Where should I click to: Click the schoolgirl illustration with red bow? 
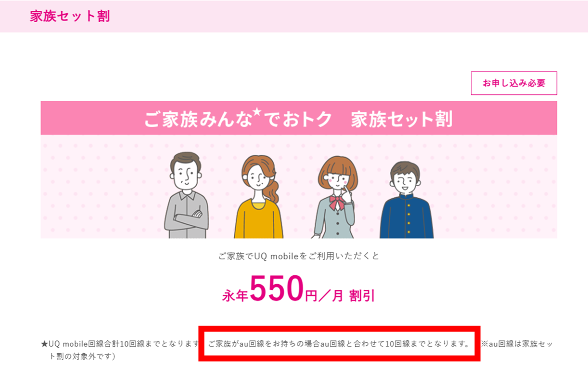[x=335, y=197]
